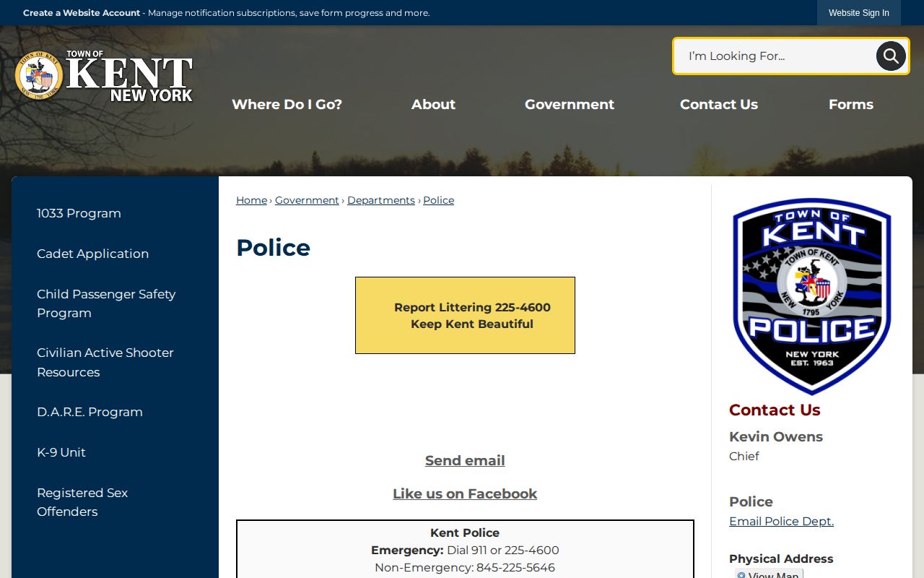924x578 pixels.
Task: Go to Departments breadcrumb link
Action: point(381,200)
